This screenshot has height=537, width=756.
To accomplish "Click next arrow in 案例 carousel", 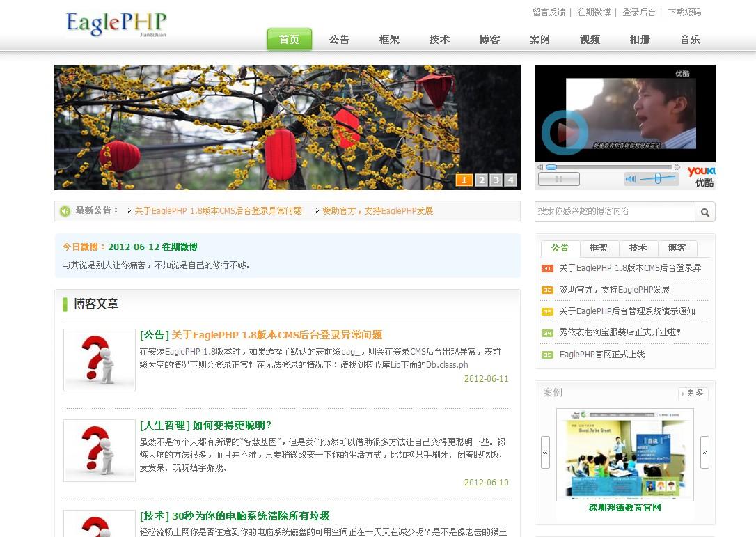I will [x=705, y=452].
